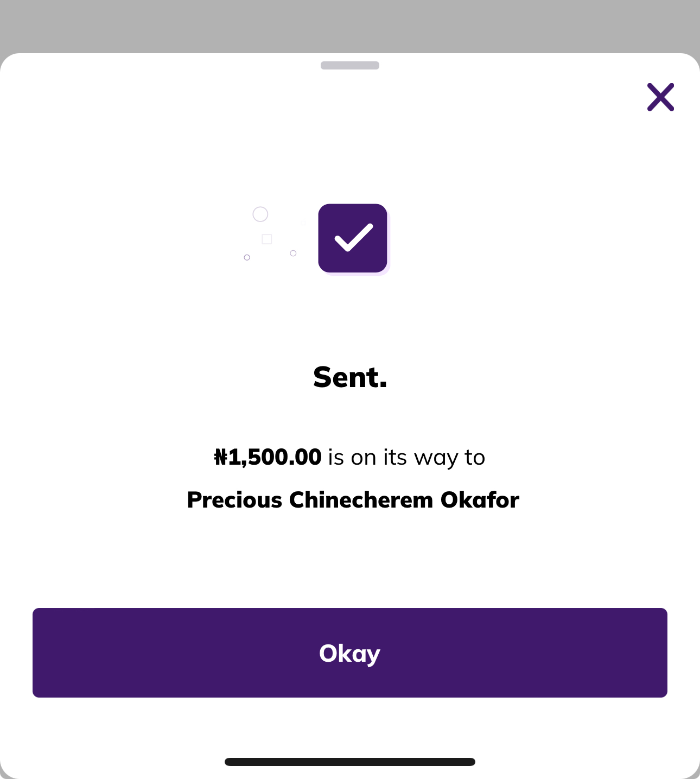
Task: Click the tiny decorative circle nearest the checkmark
Action: [293, 254]
